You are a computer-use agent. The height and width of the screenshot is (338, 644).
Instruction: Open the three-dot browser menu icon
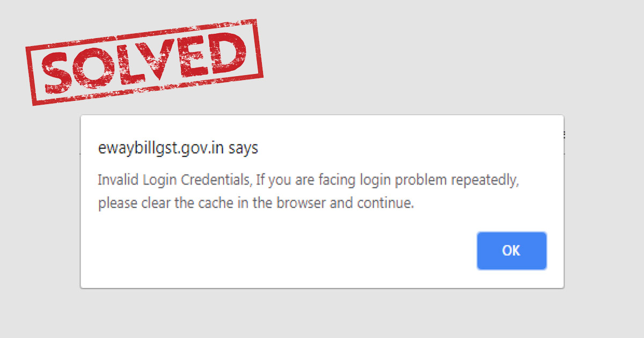(564, 135)
